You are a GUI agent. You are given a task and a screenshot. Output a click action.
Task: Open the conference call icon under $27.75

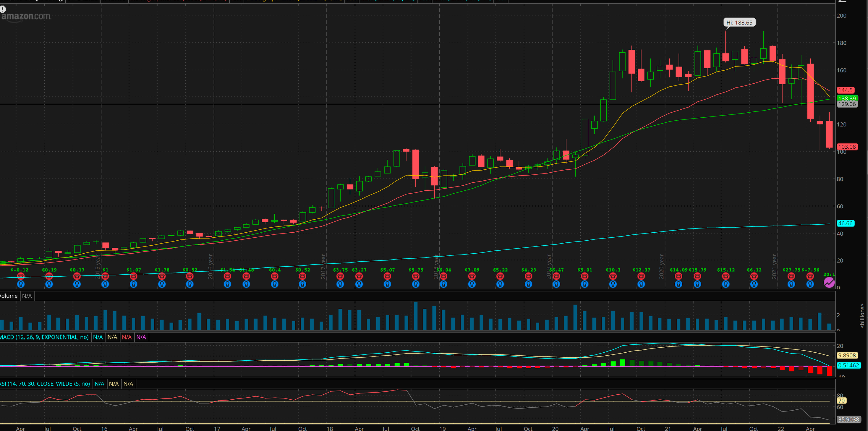coord(791,276)
